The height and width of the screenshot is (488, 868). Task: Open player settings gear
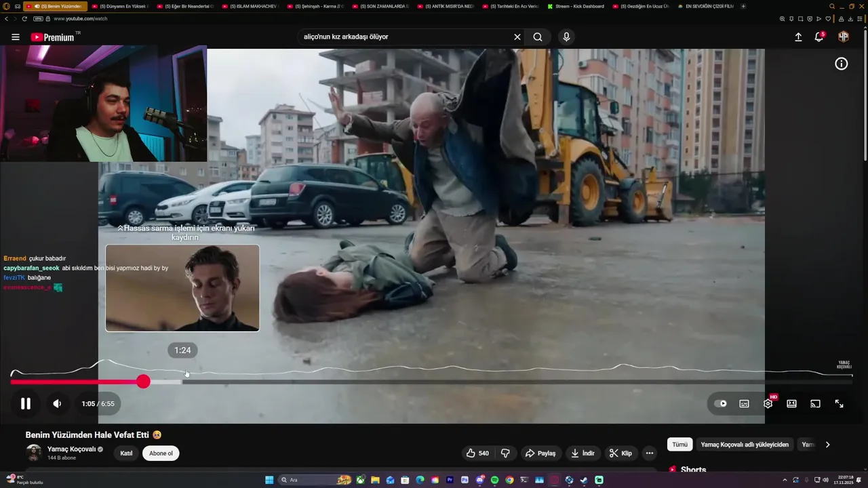768,404
